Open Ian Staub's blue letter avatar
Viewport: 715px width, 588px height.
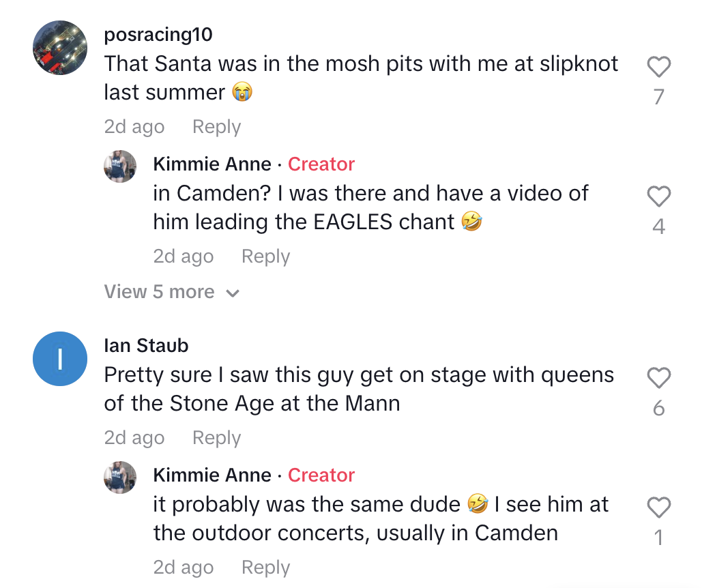60,358
